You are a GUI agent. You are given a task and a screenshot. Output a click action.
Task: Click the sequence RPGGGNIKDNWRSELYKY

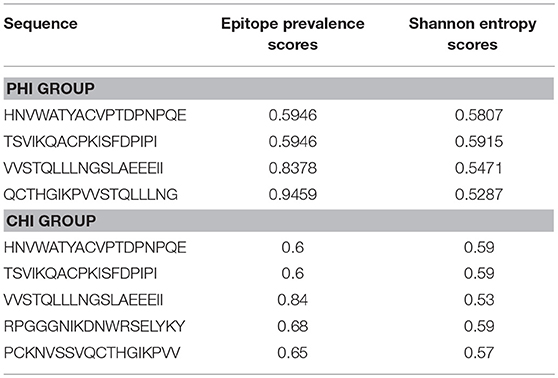tap(94, 326)
